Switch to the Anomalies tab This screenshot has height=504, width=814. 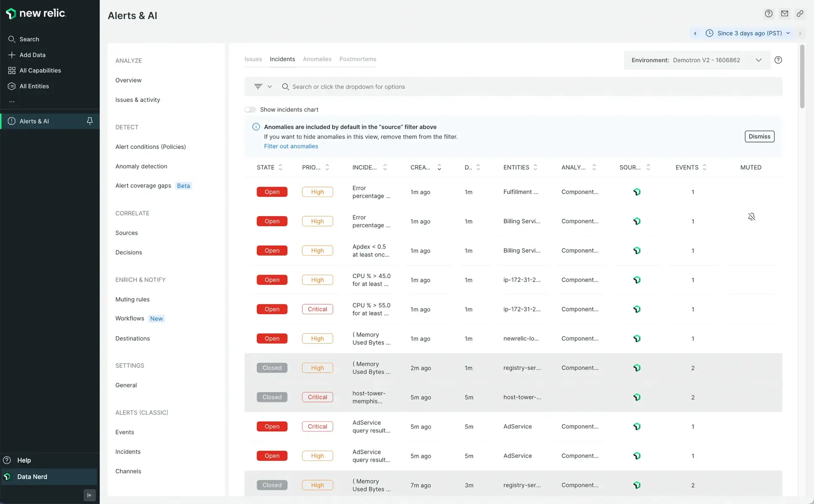(x=317, y=59)
